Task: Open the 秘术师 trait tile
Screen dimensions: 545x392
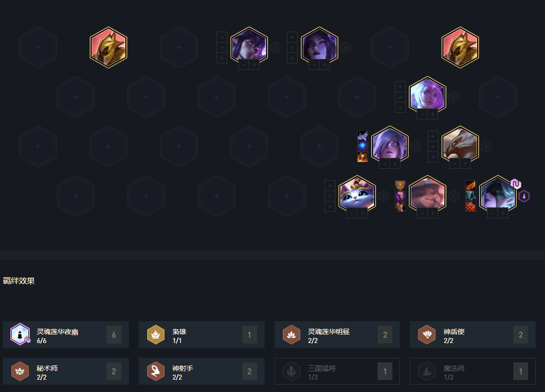Action: click(x=66, y=371)
